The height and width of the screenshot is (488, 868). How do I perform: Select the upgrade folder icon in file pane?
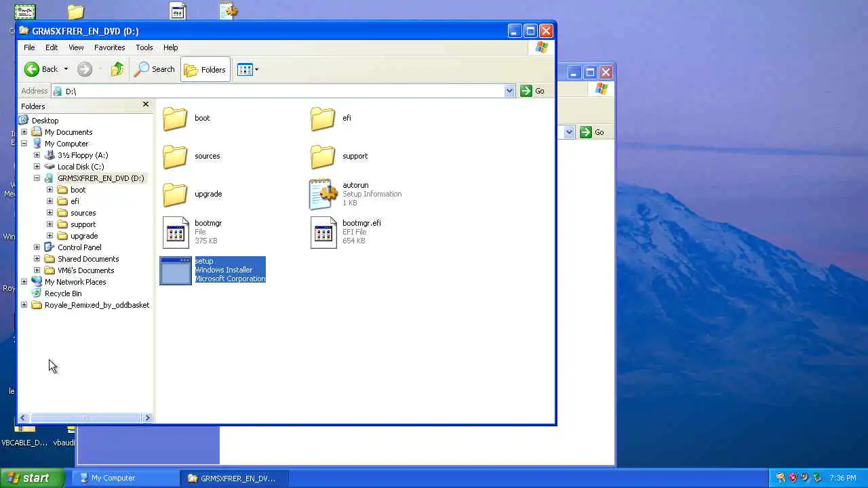coord(175,195)
